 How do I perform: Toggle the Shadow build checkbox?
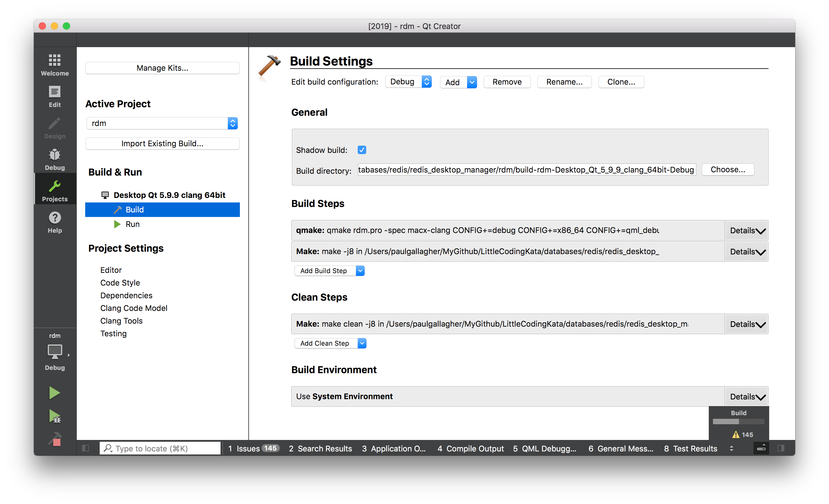(362, 150)
